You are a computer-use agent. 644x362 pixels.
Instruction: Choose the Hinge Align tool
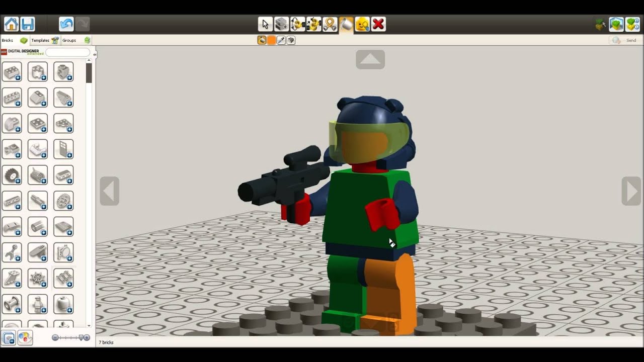(313, 24)
